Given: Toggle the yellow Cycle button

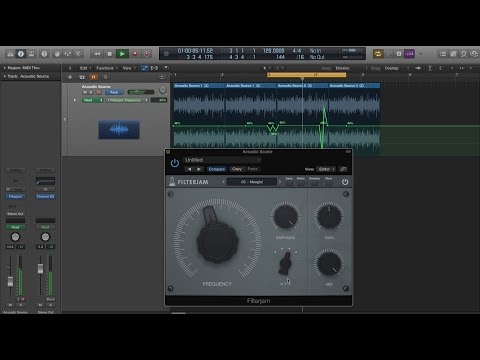Looking at the screenshot, I should pos(378,54).
